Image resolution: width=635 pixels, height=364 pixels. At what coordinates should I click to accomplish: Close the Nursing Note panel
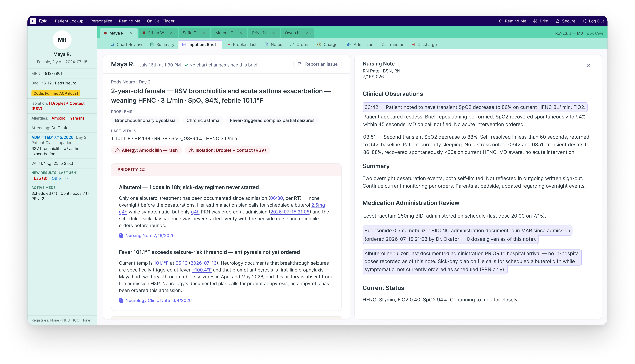coord(588,65)
